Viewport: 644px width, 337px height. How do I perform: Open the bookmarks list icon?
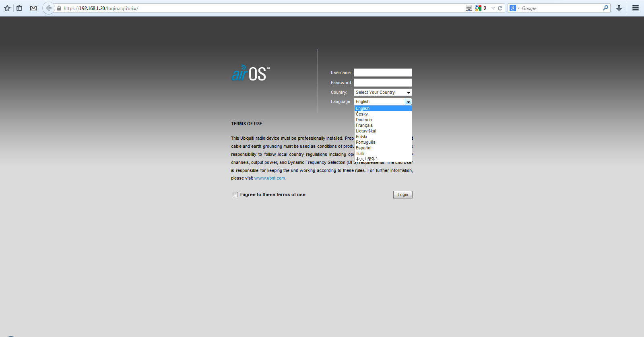[19, 8]
